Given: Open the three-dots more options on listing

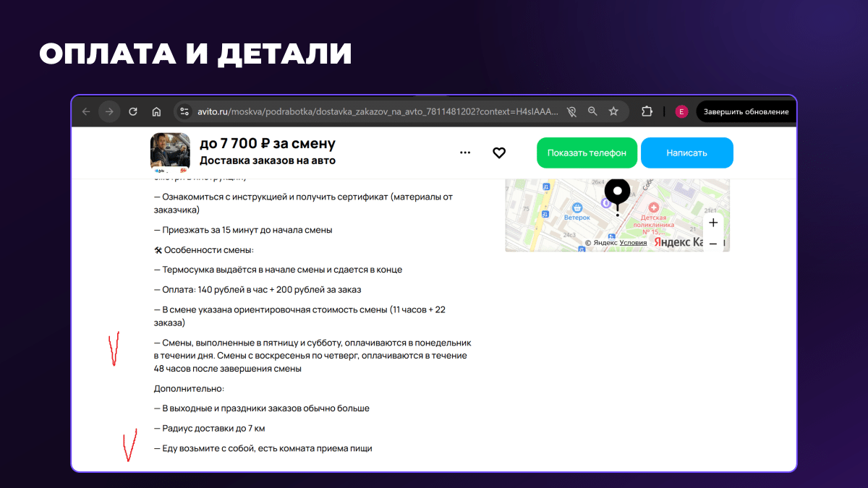Looking at the screenshot, I should tap(465, 153).
